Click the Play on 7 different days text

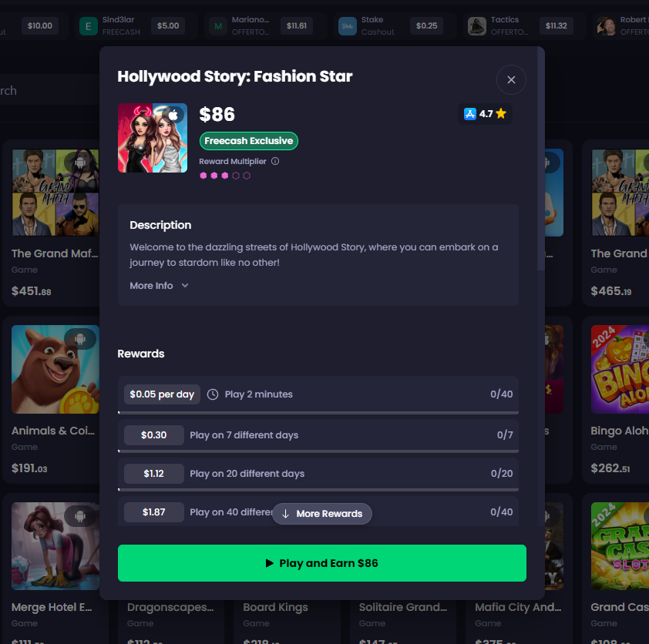tap(244, 435)
